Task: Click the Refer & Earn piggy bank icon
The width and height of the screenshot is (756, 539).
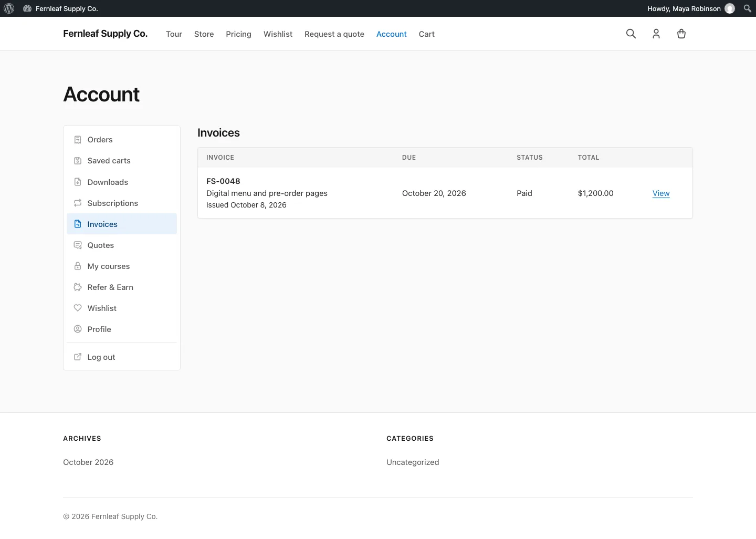Action: [78, 287]
